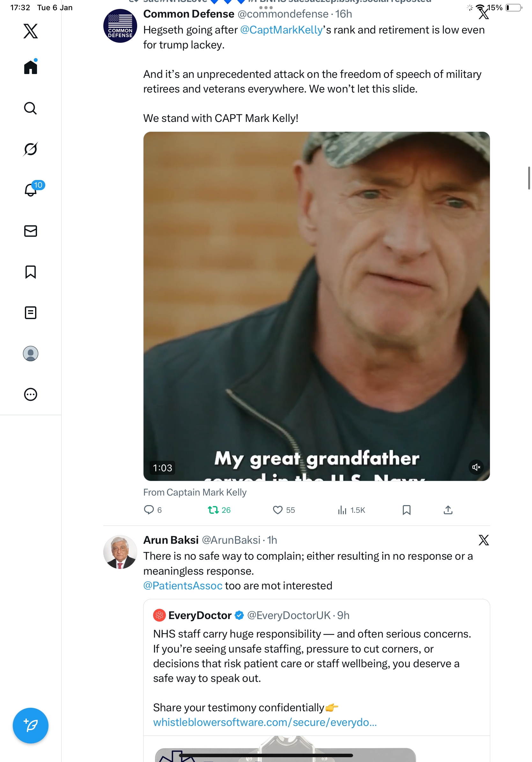Open Grok actions on Arun Baksi post
Image resolution: width=532 pixels, height=762 pixels.
(483, 540)
